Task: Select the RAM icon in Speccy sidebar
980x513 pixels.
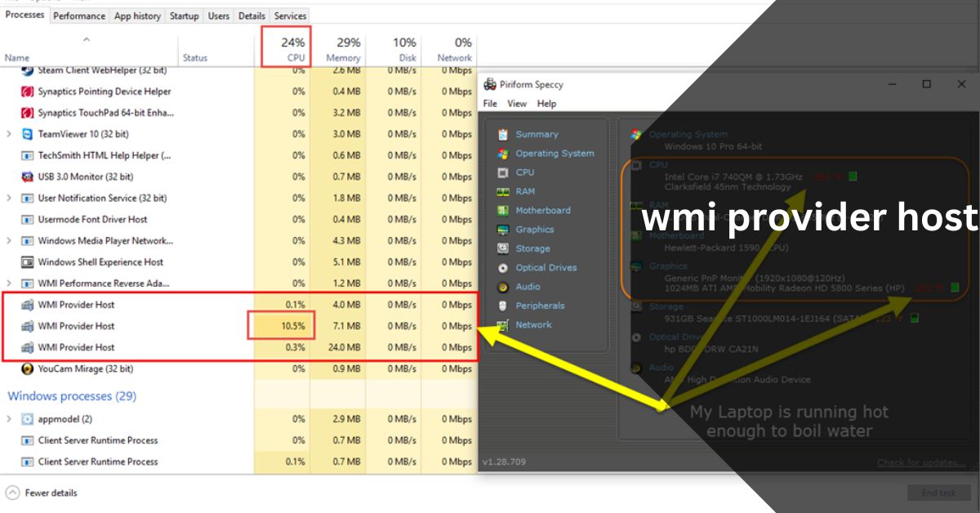Action: pos(503,191)
